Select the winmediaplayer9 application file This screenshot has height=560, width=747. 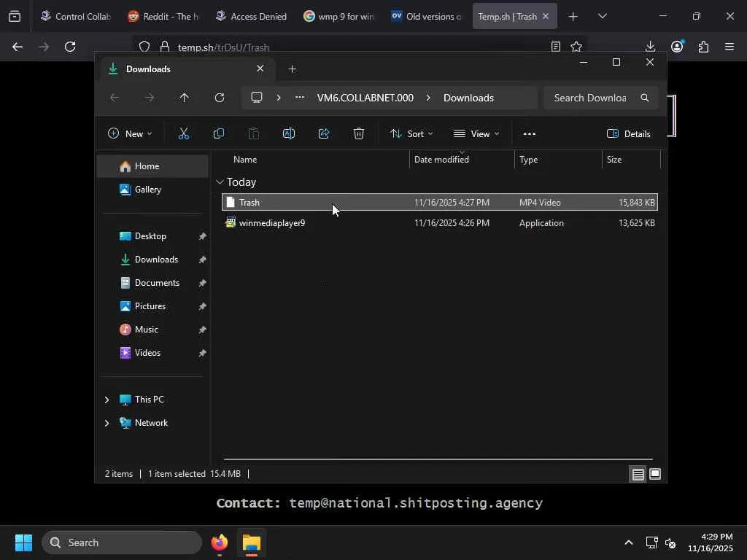pos(440,223)
